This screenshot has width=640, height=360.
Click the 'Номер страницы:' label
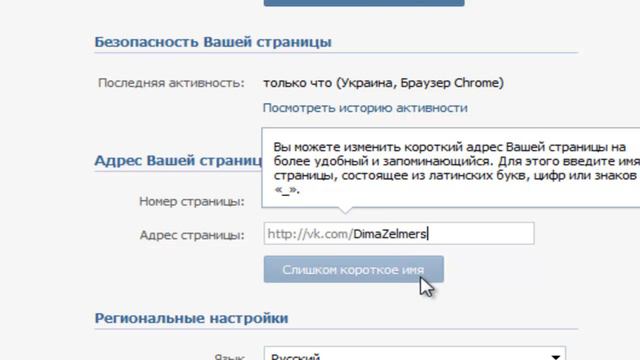tap(192, 201)
